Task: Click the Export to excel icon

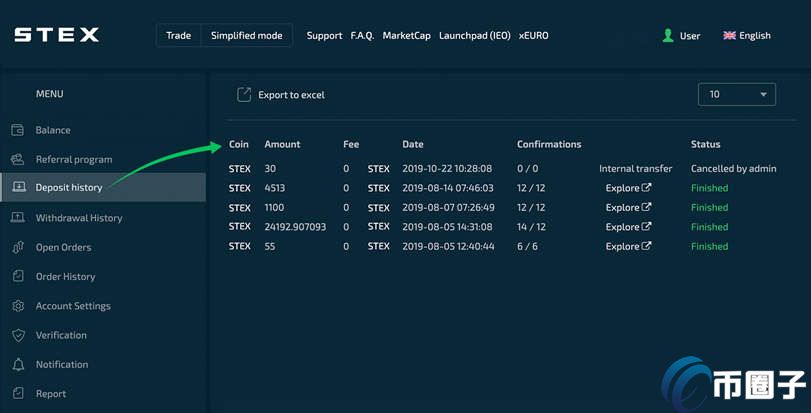Action: [244, 95]
